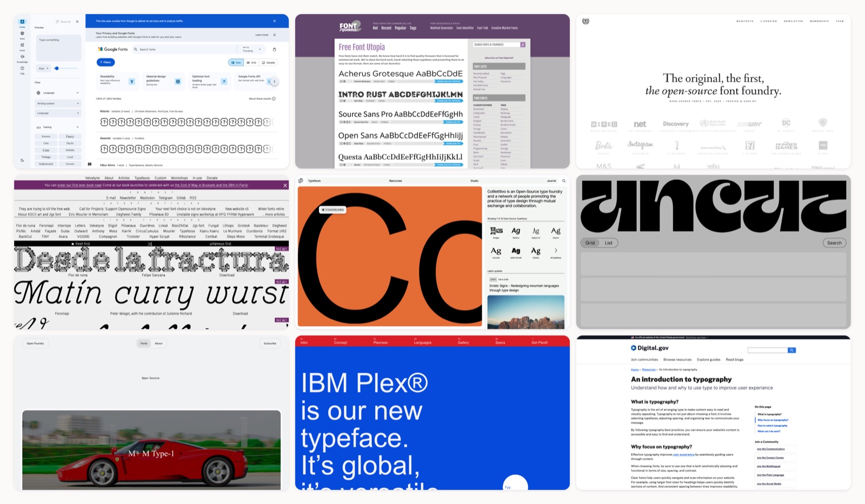
Task: Open the Language dropdown under Writing system
Action: pos(58,113)
